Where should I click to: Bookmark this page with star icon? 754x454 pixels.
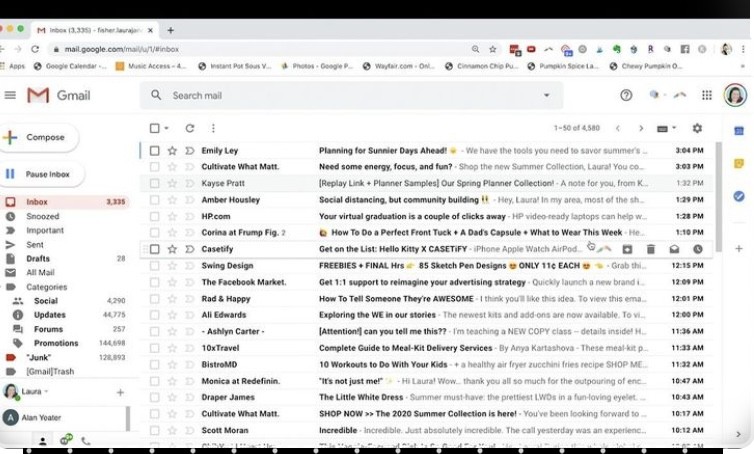pos(492,49)
